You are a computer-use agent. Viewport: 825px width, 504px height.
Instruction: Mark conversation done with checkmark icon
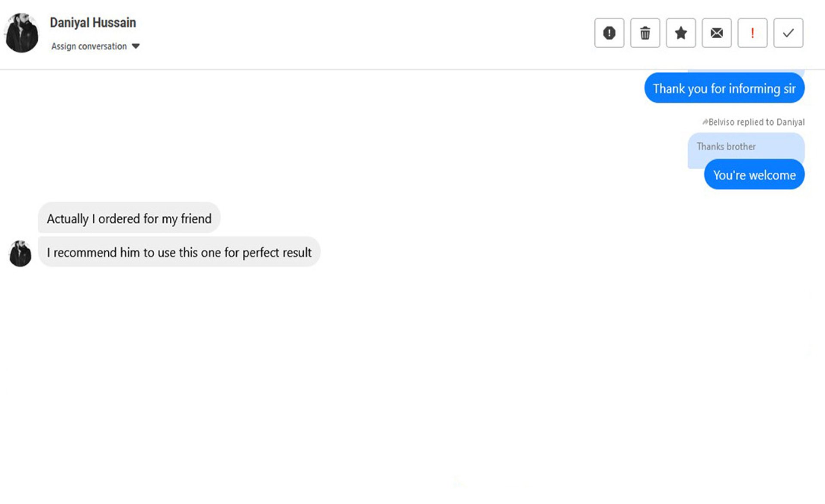788,33
